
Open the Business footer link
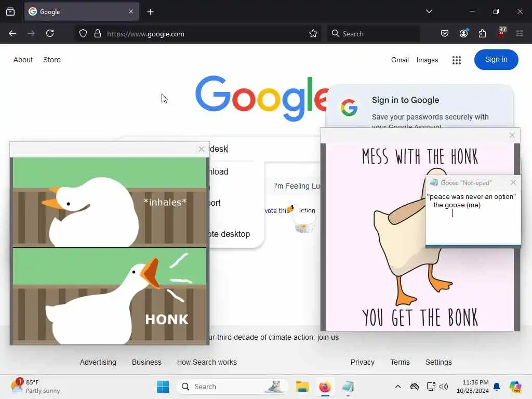pos(147,362)
